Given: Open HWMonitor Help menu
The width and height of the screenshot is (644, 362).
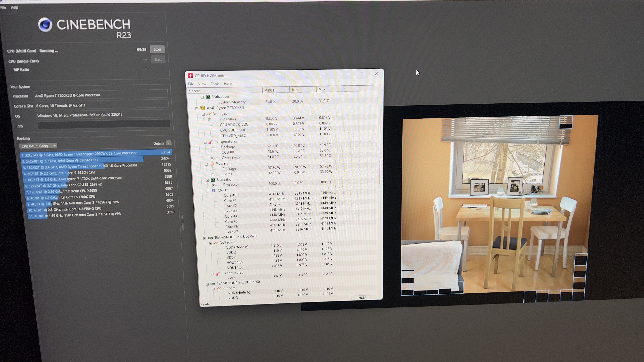Looking at the screenshot, I should 228,83.
